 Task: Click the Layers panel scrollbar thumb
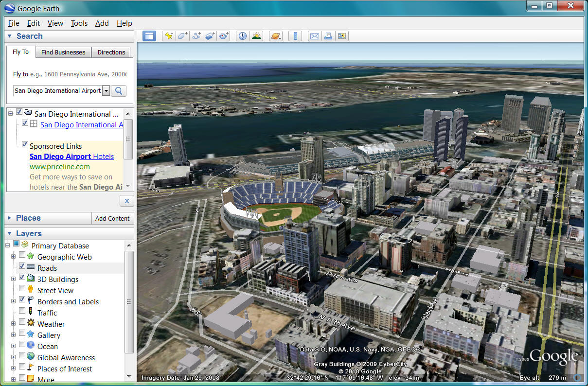click(x=129, y=302)
